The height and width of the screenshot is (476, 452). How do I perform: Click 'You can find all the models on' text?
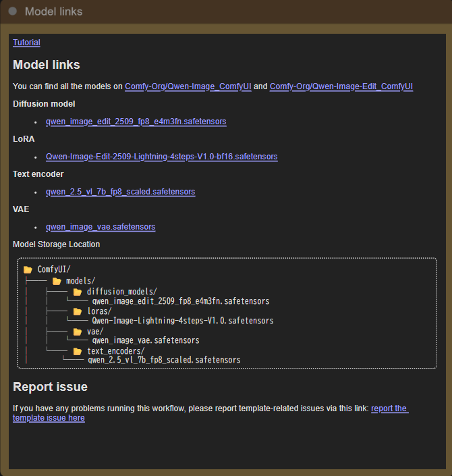[67, 86]
